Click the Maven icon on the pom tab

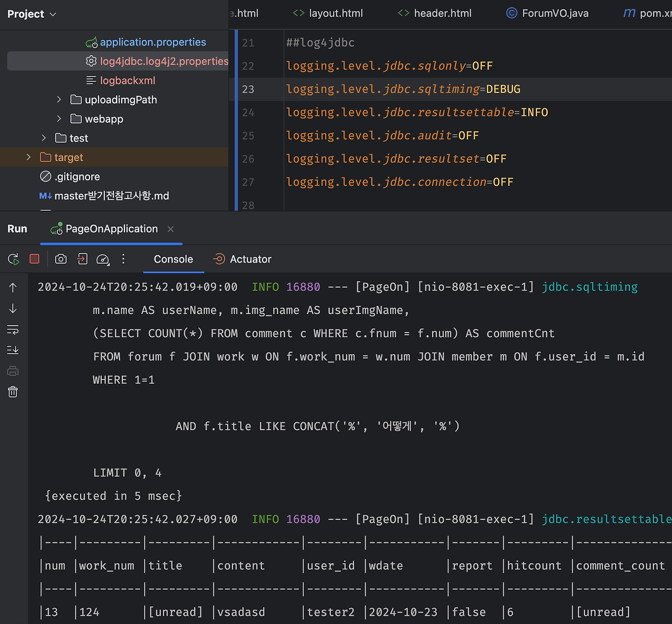pyautogui.click(x=629, y=13)
